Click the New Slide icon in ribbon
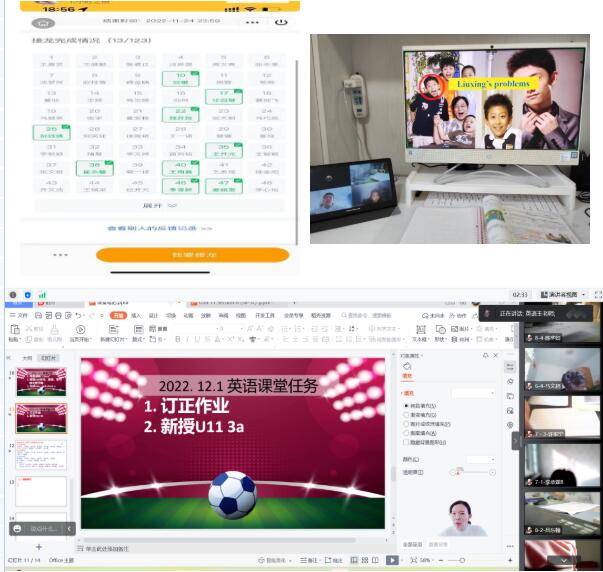Image resolution: width=603 pixels, height=572 pixels. pos(113,330)
